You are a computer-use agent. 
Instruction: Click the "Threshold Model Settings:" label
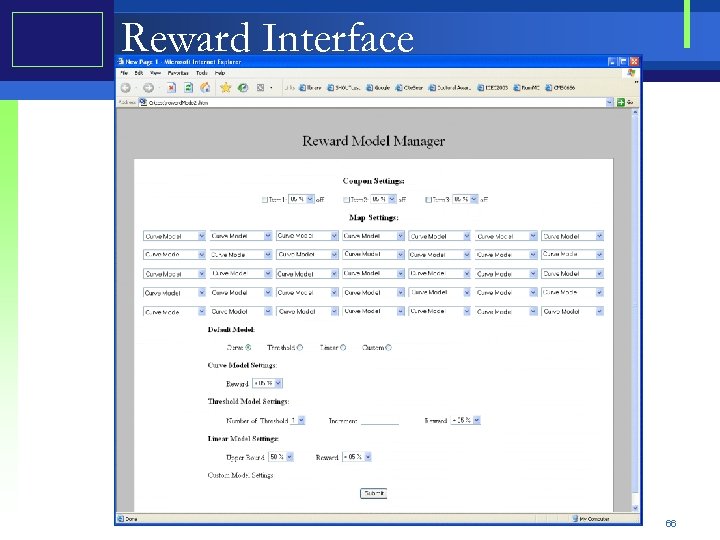248,401
